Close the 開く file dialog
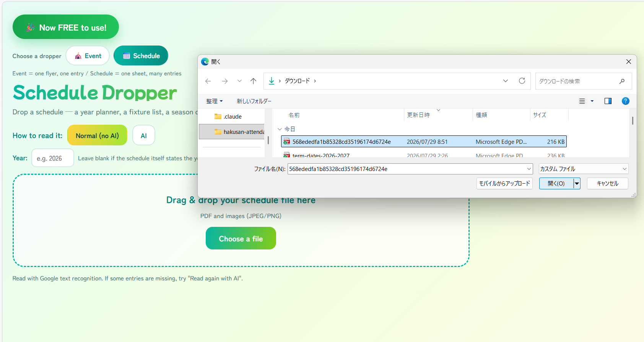 [x=628, y=62]
